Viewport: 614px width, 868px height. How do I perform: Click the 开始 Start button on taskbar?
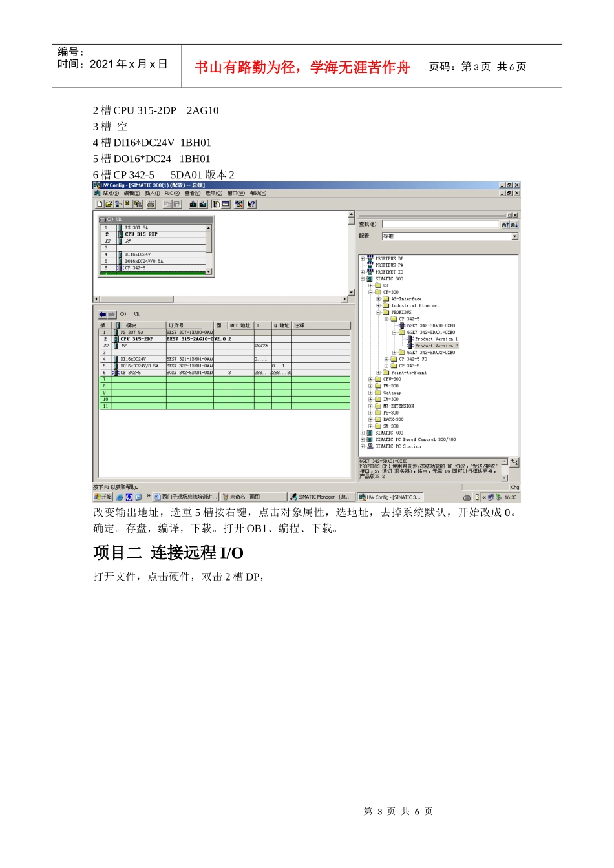pyautogui.click(x=103, y=497)
